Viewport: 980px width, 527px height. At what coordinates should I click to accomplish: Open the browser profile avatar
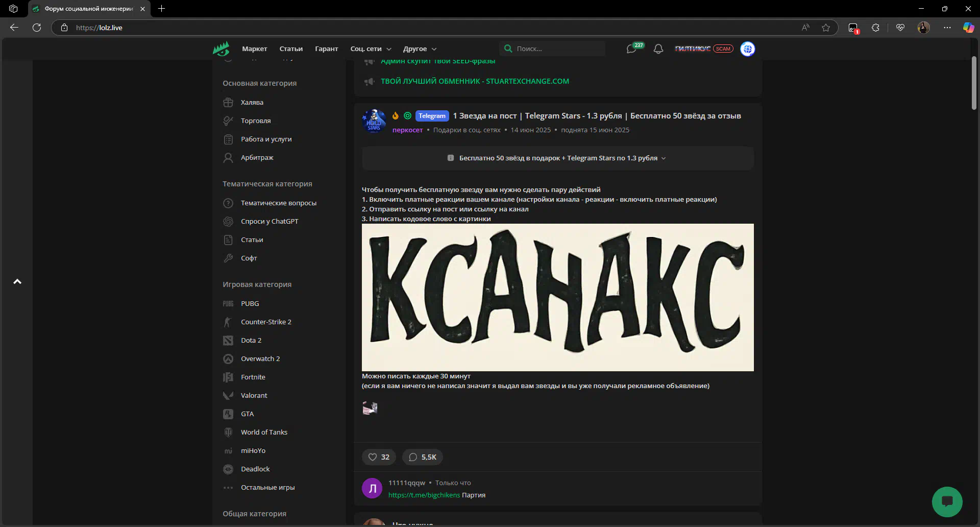[x=924, y=28]
